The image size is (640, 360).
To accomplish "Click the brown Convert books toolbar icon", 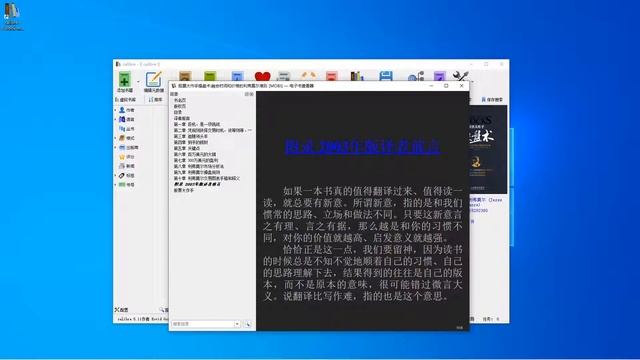I will [185, 76].
